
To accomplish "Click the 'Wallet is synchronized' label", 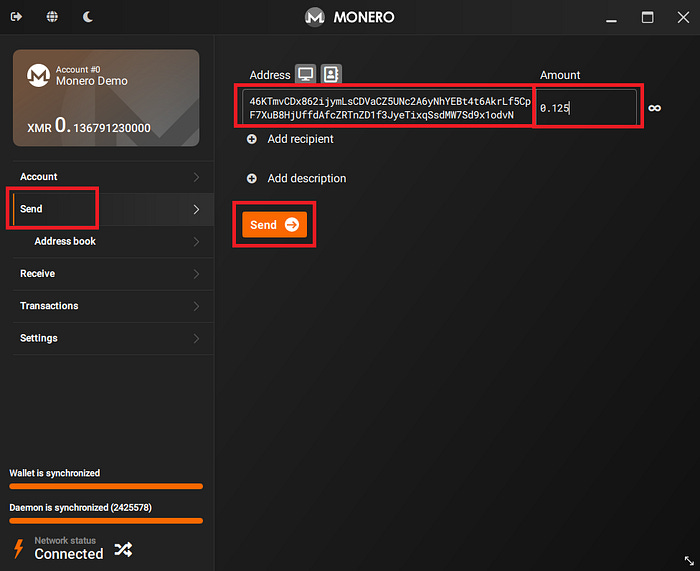I will tap(55, 473).
